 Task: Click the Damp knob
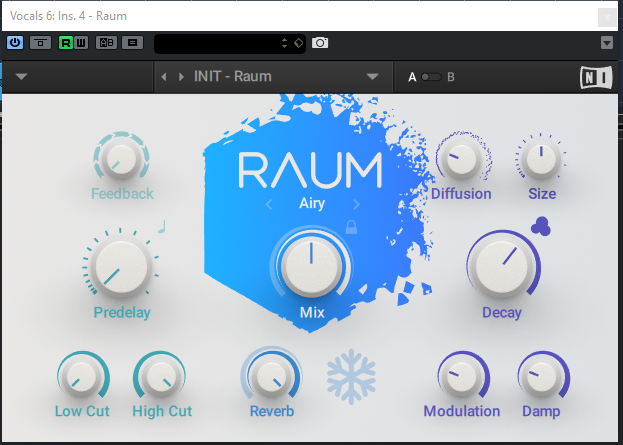click(542, 377)
